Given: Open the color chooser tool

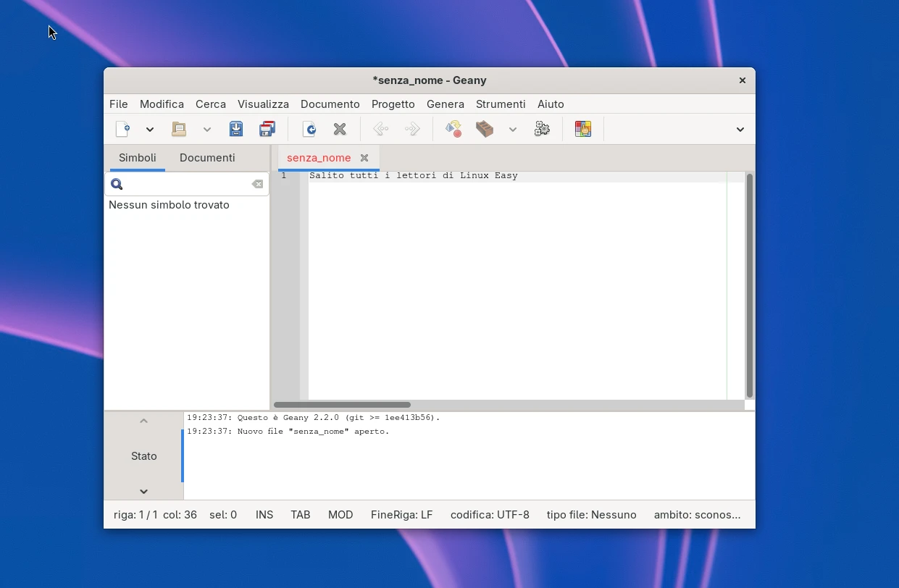Looking at the screenshot, I should pyautogui.click(x=583, y=129).
